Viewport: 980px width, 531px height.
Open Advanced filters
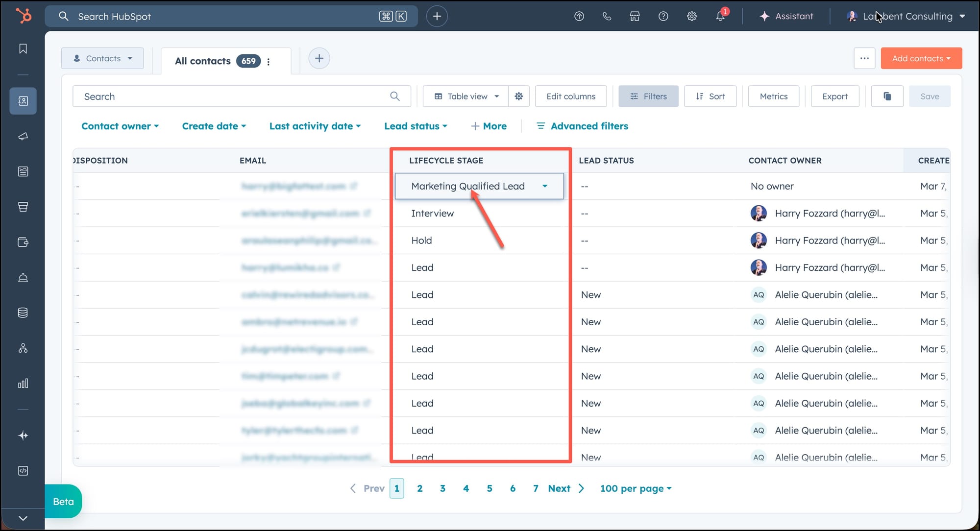(x=582, y=126)
